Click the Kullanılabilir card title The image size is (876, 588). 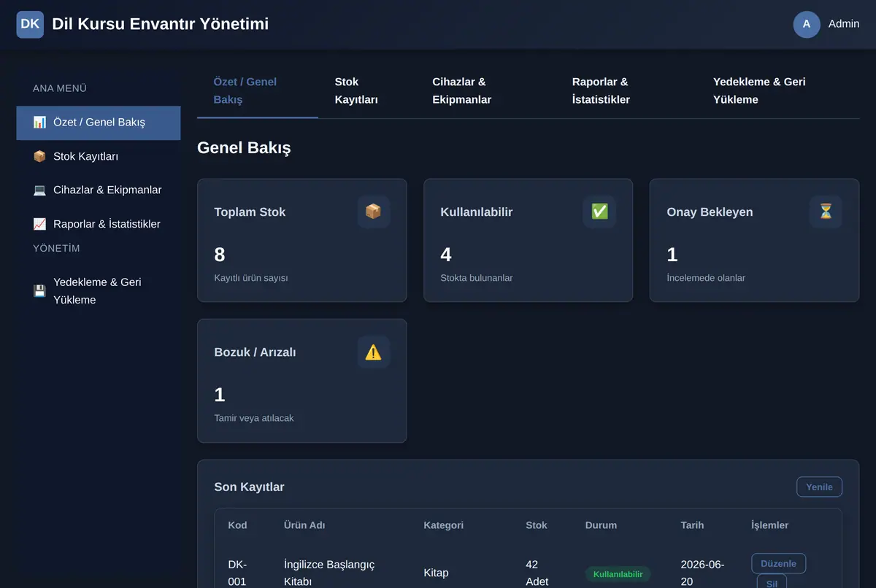tap(477, 212)
